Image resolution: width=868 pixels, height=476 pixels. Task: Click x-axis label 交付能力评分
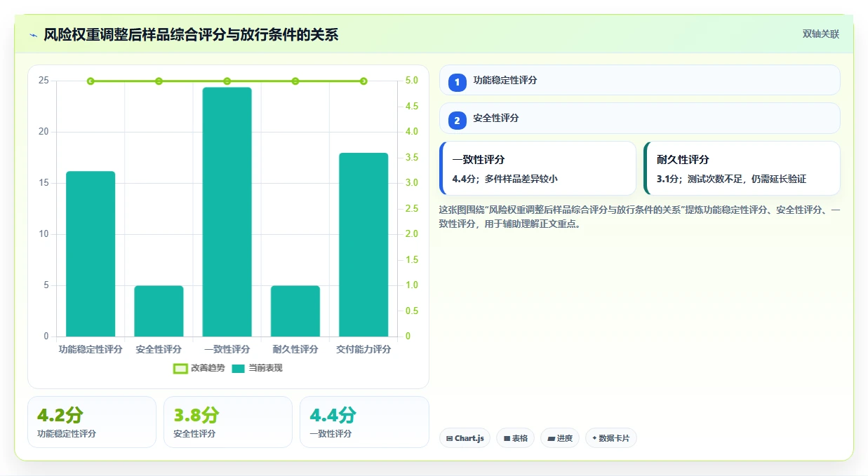click(x=363, y=349)
